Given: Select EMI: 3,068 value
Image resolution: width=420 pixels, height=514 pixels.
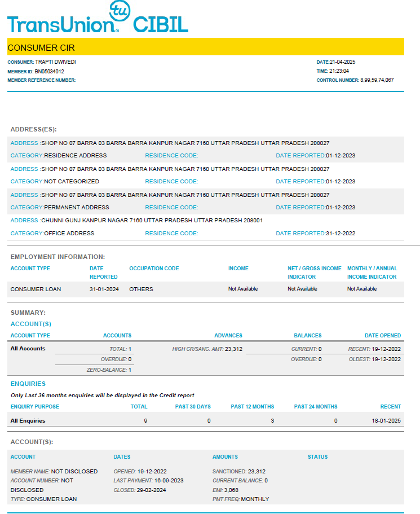Looking at the screenshot, I should [x=226, y=490].
